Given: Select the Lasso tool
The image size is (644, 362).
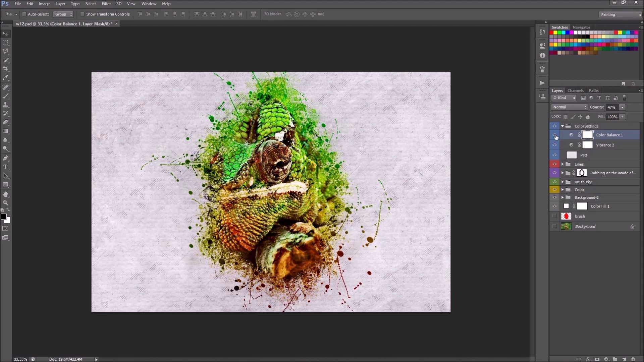Looking at the screenshot, I should pos(5,51).
